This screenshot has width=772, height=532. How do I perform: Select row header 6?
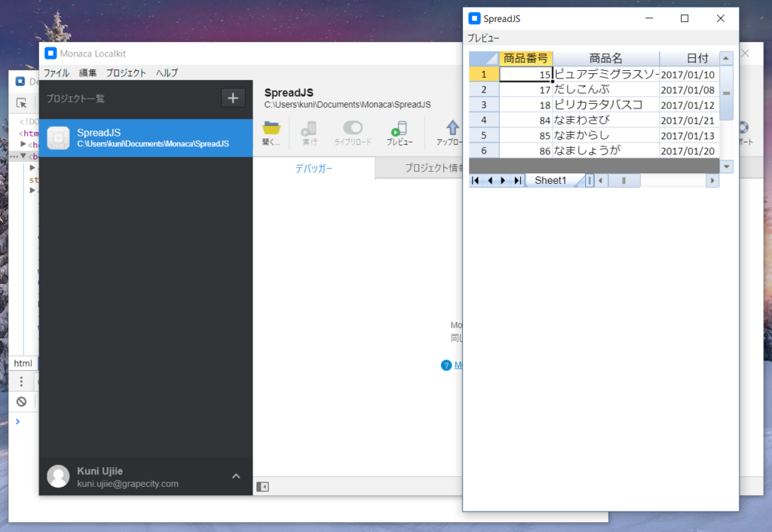484,151
